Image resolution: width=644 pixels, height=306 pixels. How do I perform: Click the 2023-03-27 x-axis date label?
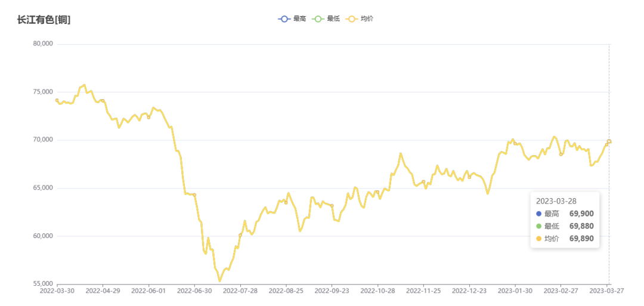607,291
